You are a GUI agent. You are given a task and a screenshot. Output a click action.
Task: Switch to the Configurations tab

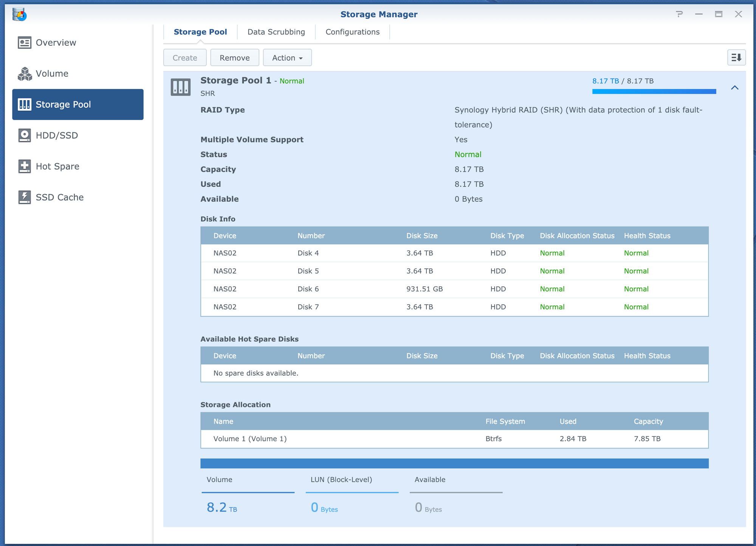pyautogui.click(x=353, y=32)
